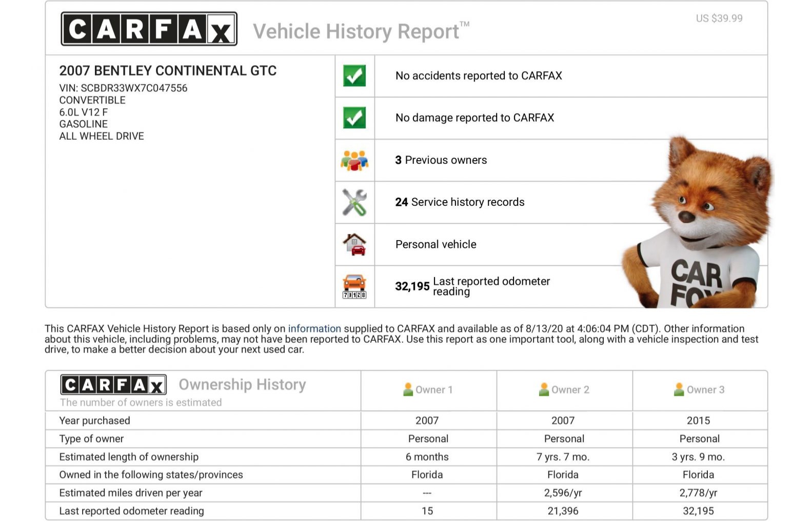
Task: Click the previous owners people icon
Action: pyautogui.click(x=354, y=160)
